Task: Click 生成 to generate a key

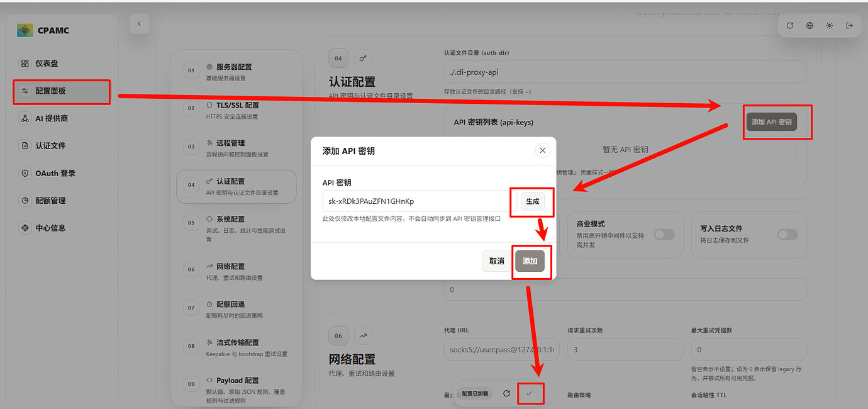Action: (x=532, y=201)
